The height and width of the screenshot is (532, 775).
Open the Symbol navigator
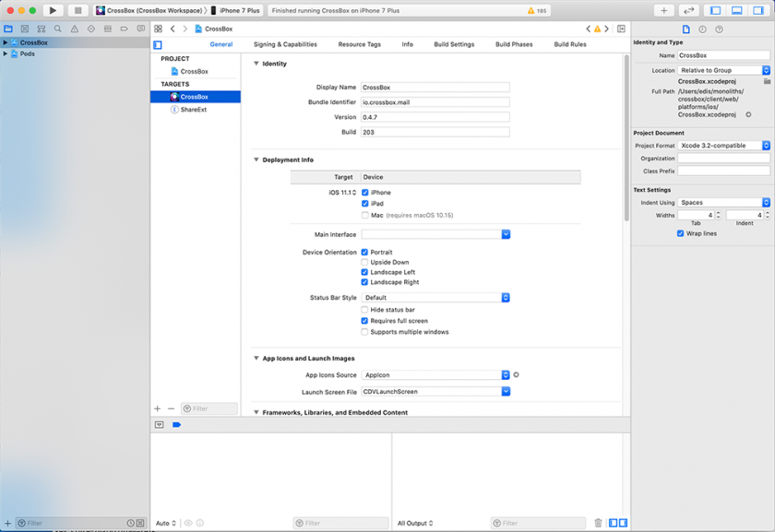tap(42, 29)
